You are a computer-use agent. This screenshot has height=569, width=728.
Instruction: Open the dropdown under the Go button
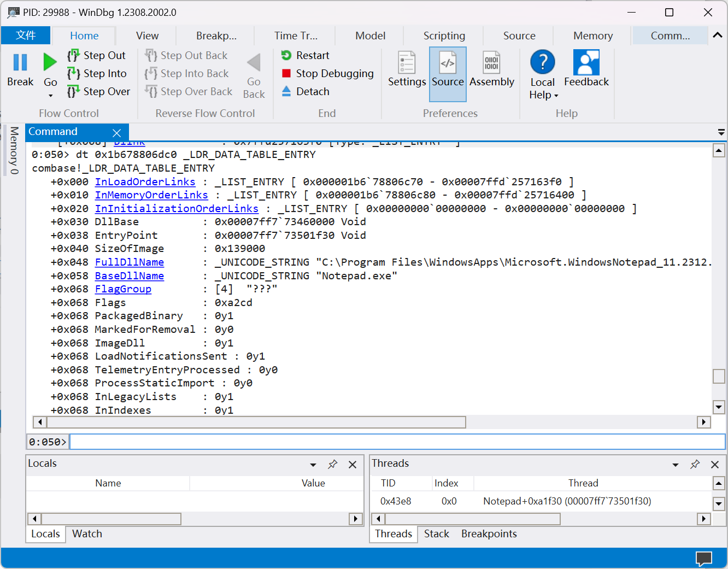tap(50, 96)
